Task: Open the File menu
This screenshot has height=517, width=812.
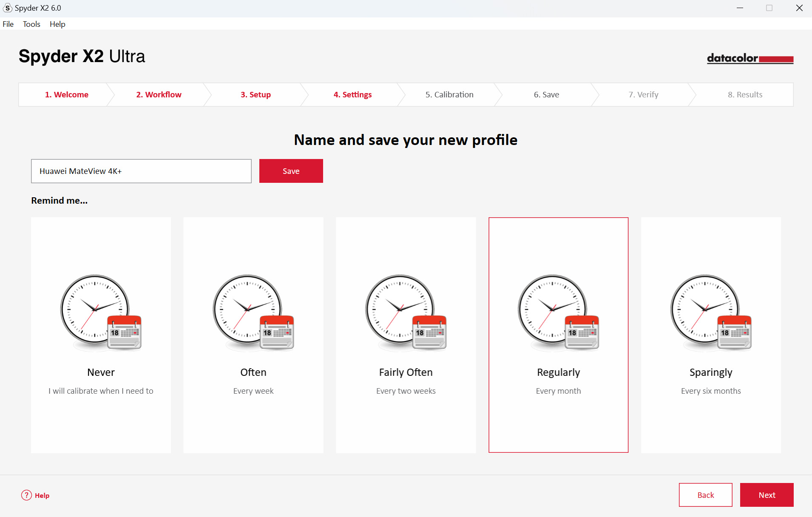Action: pos(8,24)
